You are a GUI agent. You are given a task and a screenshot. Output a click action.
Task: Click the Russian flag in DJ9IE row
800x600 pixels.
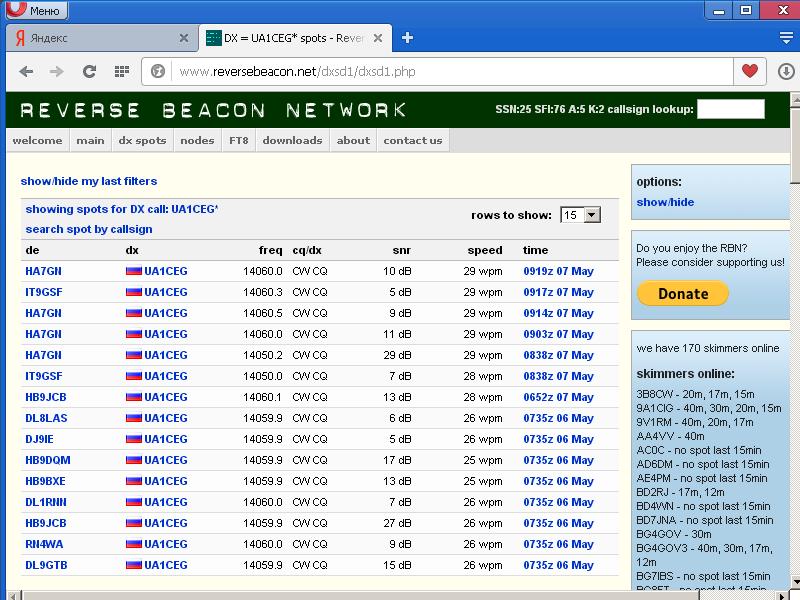click(x=134, y=439)
